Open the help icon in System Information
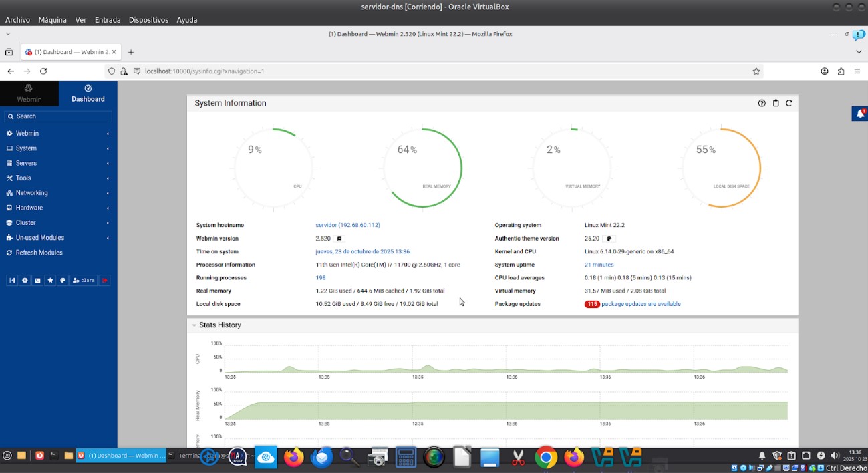This screenshot has height=473, width=868. [x=762, y=103]
